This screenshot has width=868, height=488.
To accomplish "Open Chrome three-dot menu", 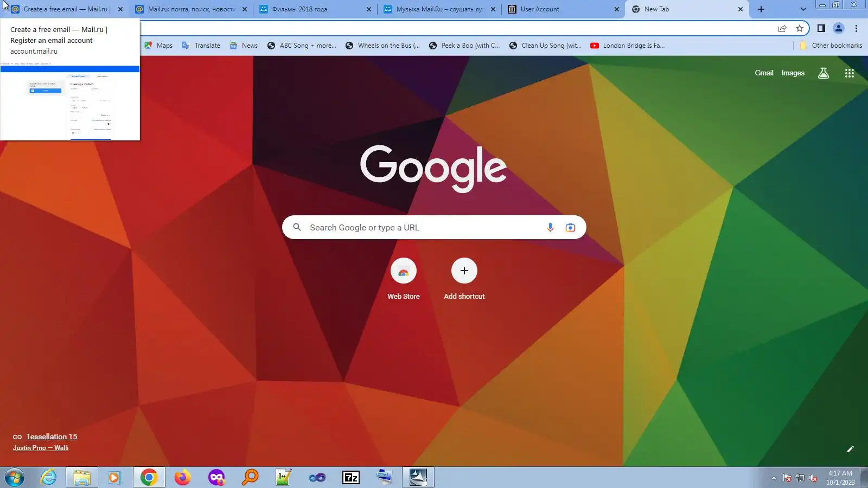I will tap(857, 28).
